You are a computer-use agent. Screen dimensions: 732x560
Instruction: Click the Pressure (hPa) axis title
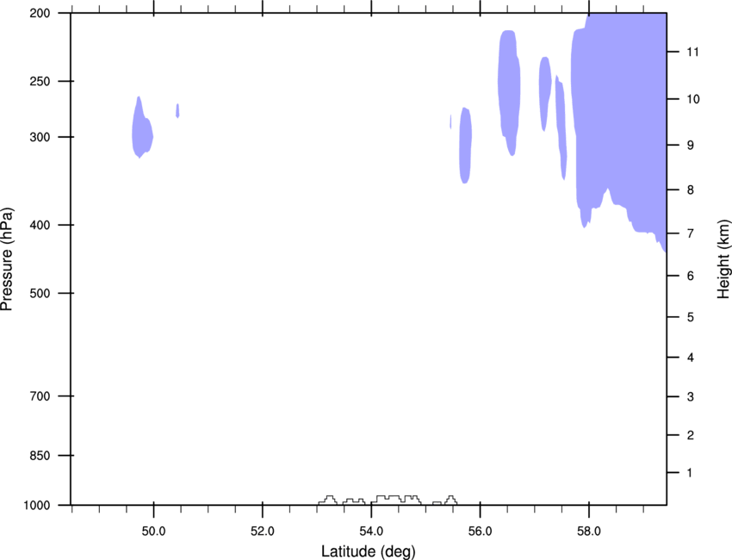7,259
